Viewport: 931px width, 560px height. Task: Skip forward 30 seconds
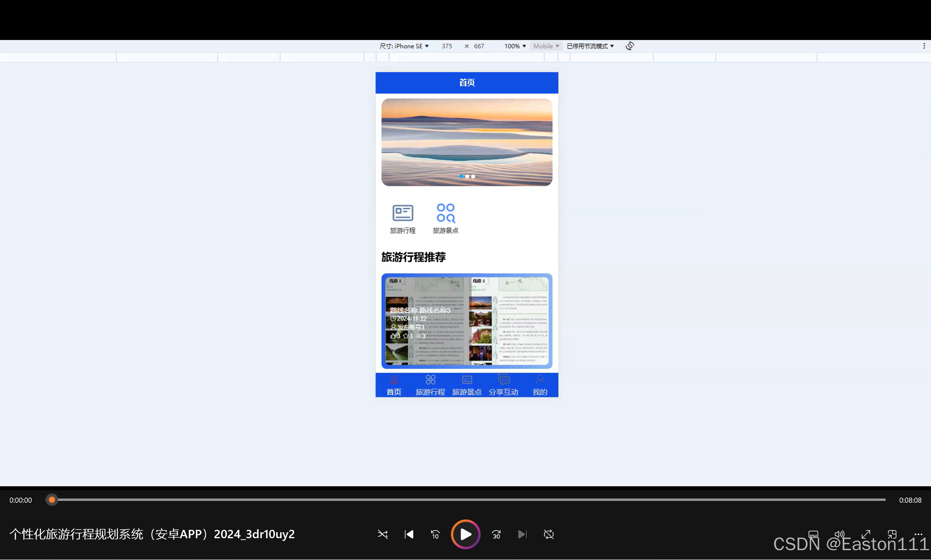tap(496, 534)
